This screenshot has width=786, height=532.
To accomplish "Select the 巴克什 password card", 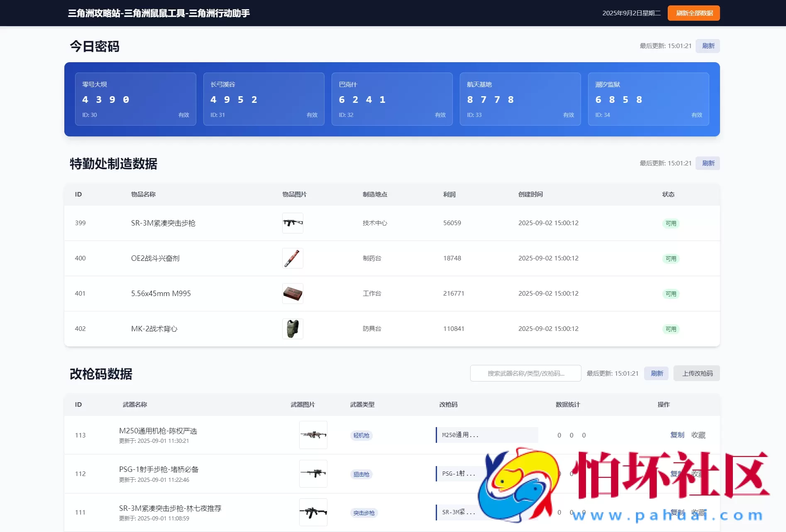I will (x=392, y=99).
